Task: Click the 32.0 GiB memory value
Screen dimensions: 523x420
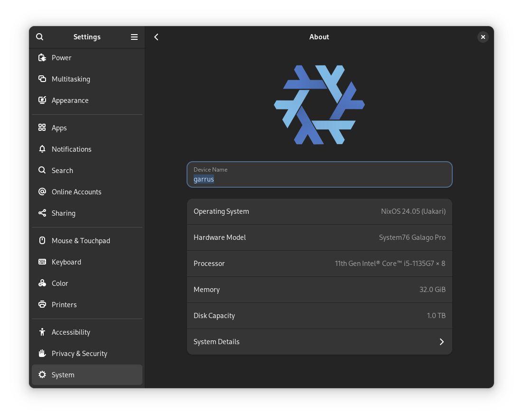Action: click(432, 290)
